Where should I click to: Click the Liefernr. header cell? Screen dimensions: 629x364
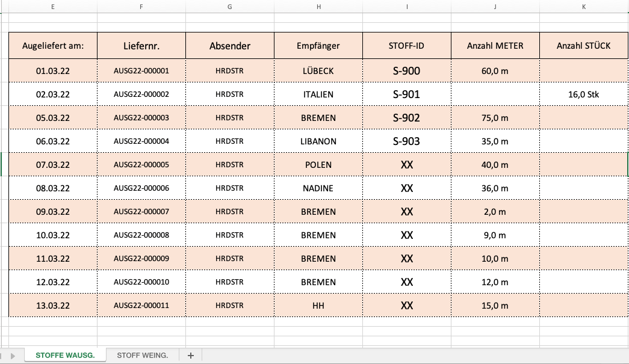click(x=141, y=46)
